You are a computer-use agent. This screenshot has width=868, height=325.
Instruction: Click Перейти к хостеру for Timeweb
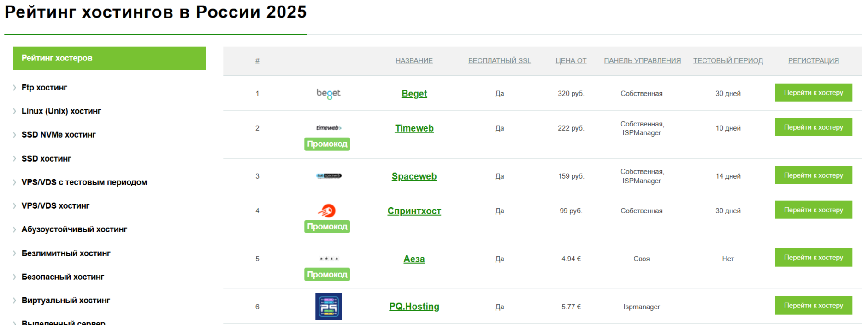(x=814, y=127)
